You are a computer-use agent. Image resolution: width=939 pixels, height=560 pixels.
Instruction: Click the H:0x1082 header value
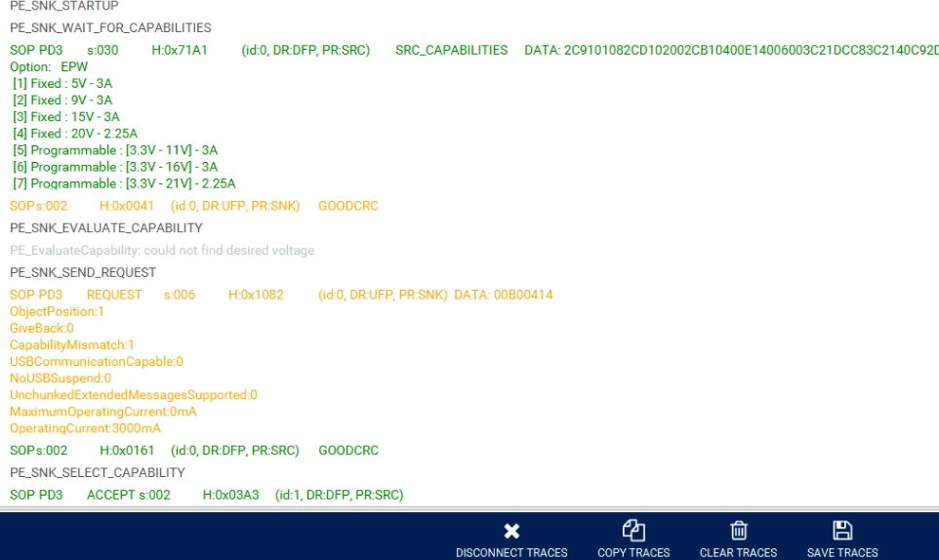256,295
